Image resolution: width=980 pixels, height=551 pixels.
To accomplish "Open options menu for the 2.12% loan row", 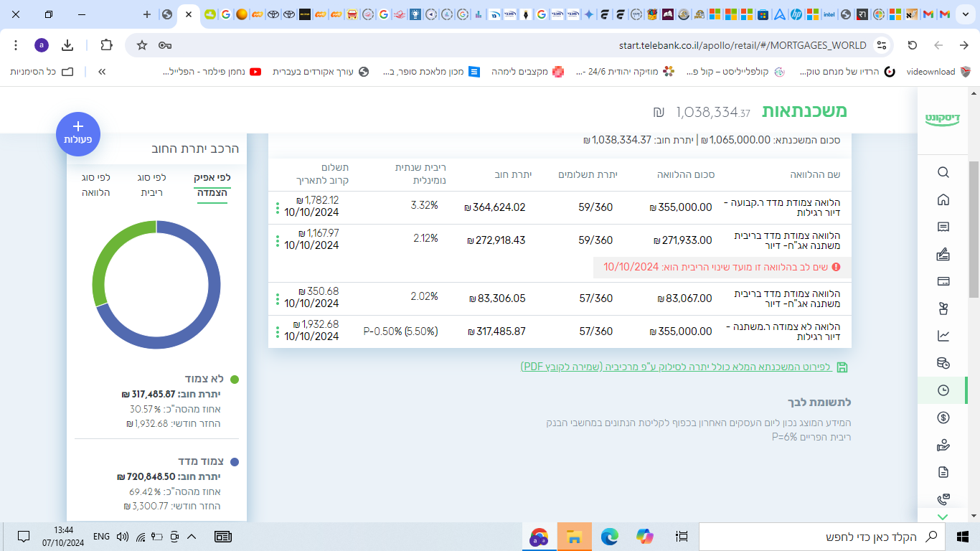I will coord(277,241).
